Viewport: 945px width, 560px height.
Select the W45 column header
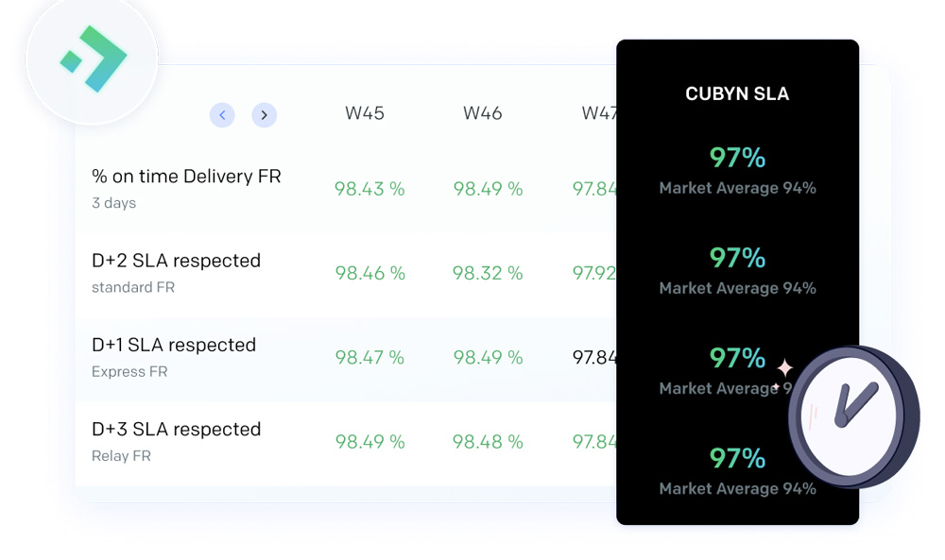click(x=365, y=113)
